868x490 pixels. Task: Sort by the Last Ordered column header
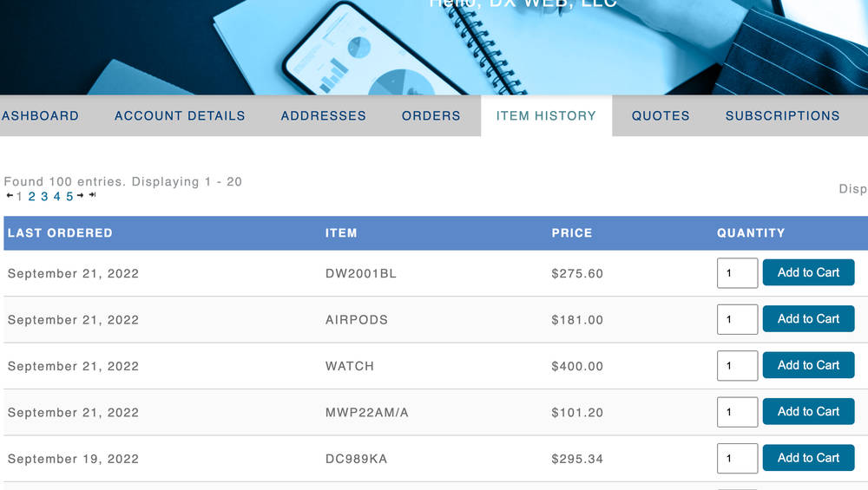60,233
